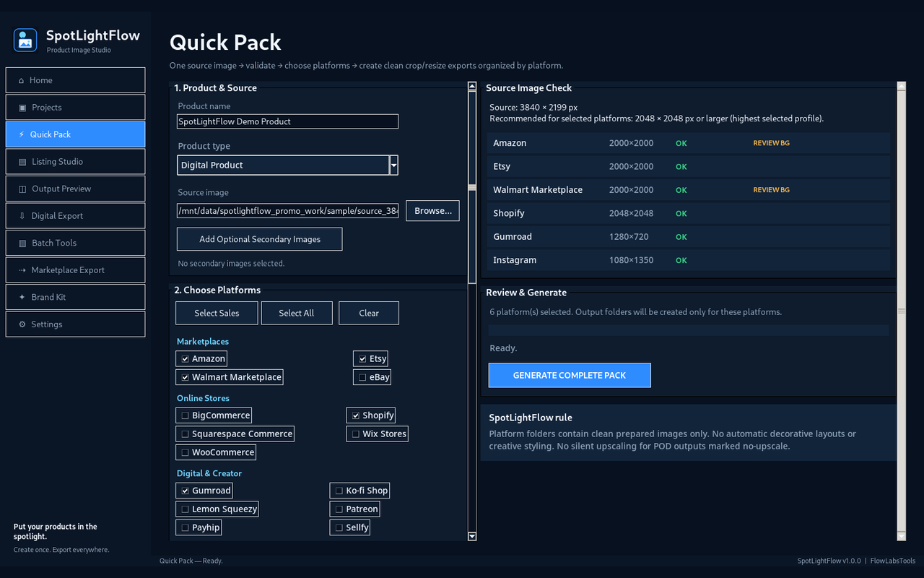
Task: Click the Select All platforms button
Action: (x=296, y=313)
